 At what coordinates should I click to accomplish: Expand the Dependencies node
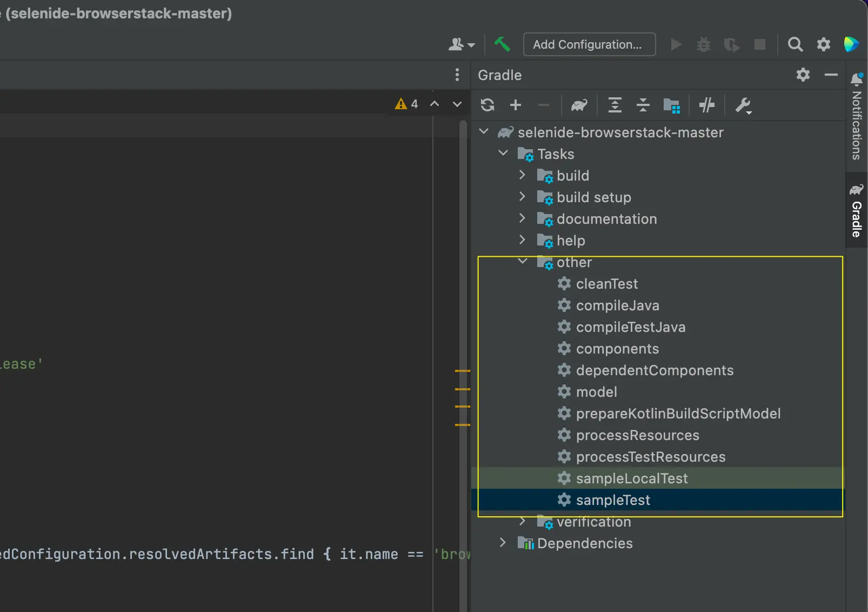(x=503, y=543)
